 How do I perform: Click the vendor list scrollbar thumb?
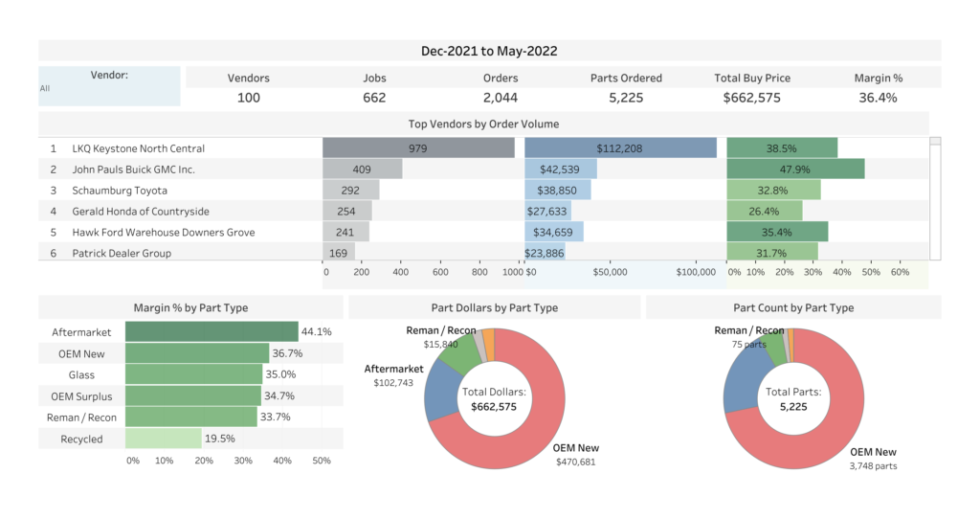tap(935, 142)
